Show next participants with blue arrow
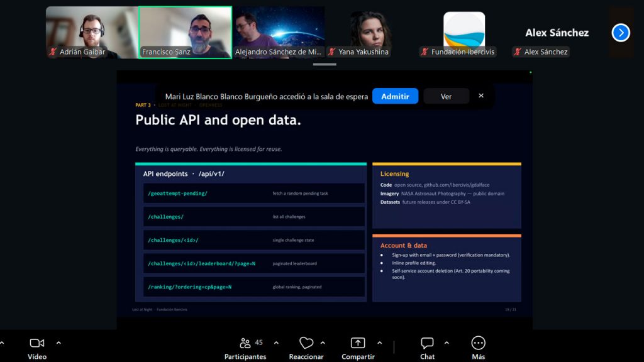The width and height of the screenshot is (644, 362). [621, 33]
